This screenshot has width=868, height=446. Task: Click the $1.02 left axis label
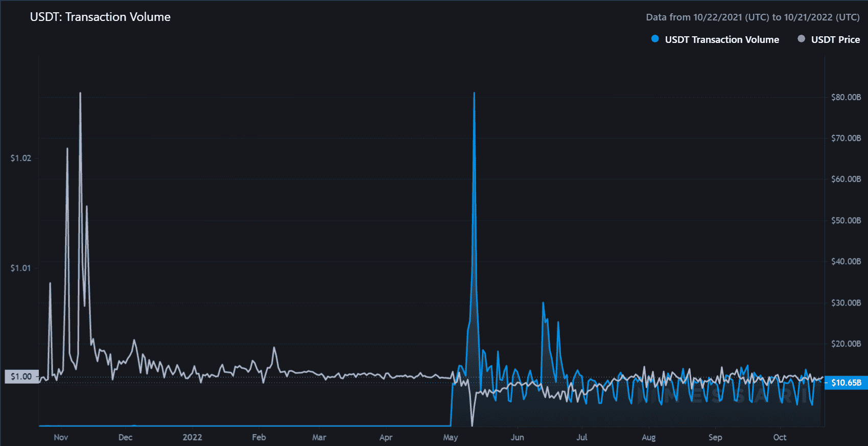tap(21, 158)
